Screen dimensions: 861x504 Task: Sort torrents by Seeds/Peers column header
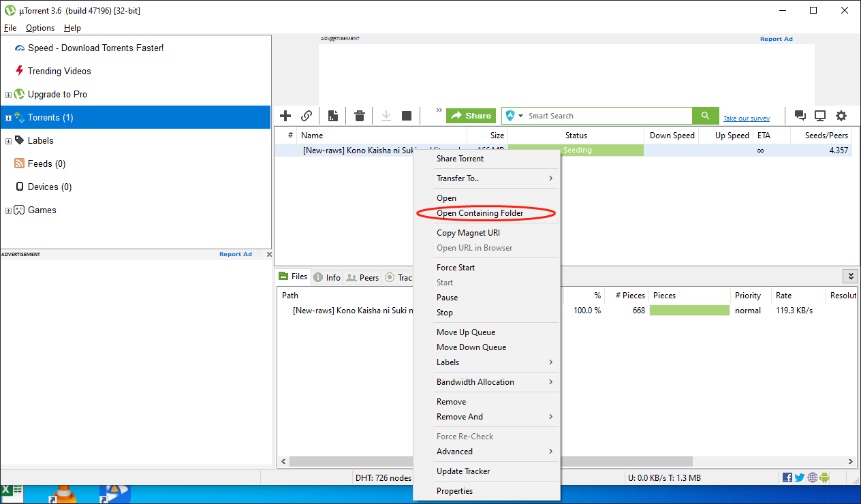point(821,136)
